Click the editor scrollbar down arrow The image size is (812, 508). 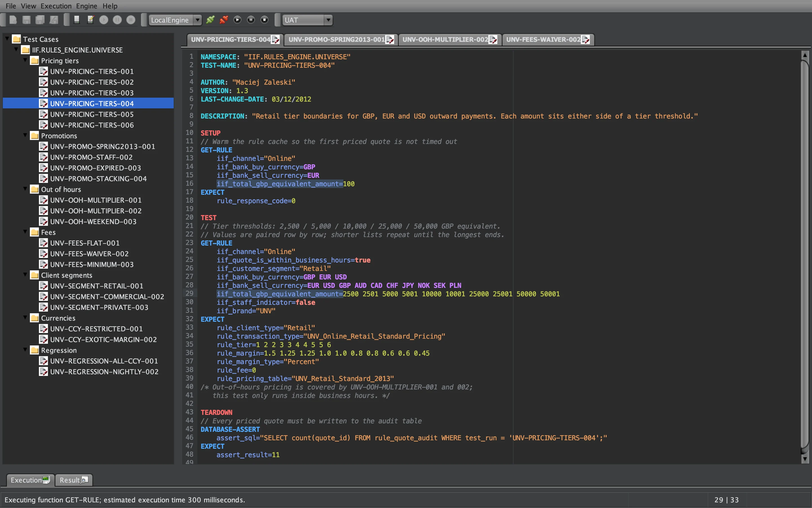[x=805, y=459]
